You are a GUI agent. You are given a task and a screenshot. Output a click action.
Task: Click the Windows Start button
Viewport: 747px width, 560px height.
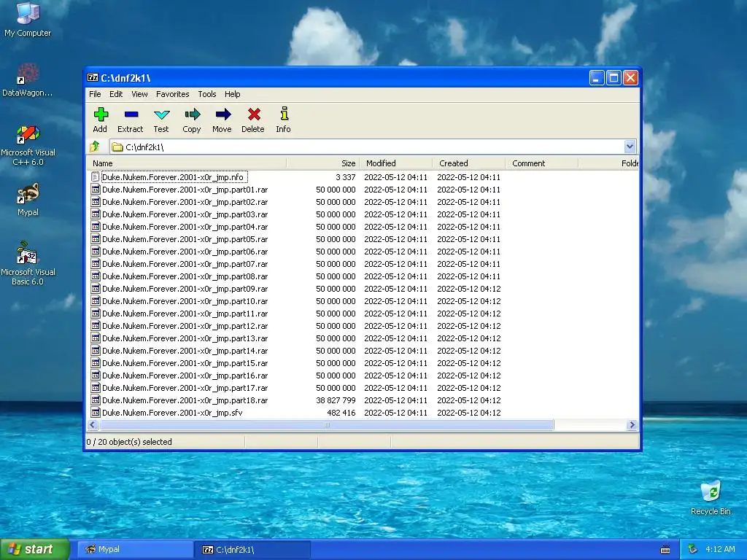click(x=35, y=550)
